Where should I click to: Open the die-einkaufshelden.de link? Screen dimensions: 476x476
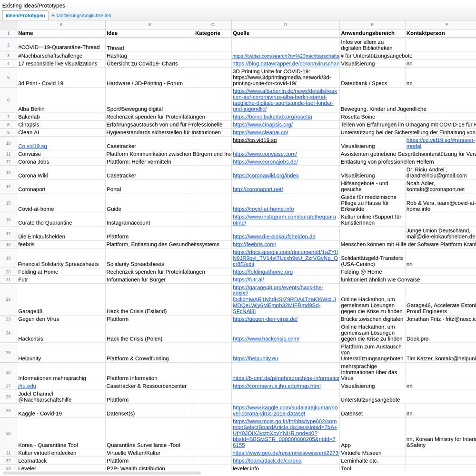274,237
